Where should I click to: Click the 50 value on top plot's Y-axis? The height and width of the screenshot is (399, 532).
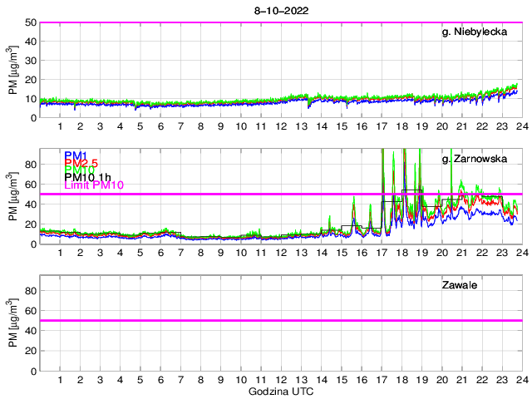(30, 22)
